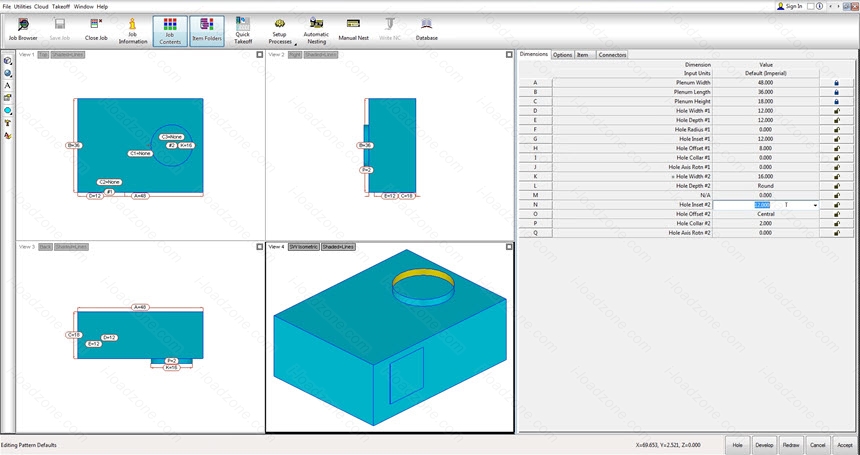Open the Cloud menu
This screenshot has height=455, width=860.
(x=41, y=7)
